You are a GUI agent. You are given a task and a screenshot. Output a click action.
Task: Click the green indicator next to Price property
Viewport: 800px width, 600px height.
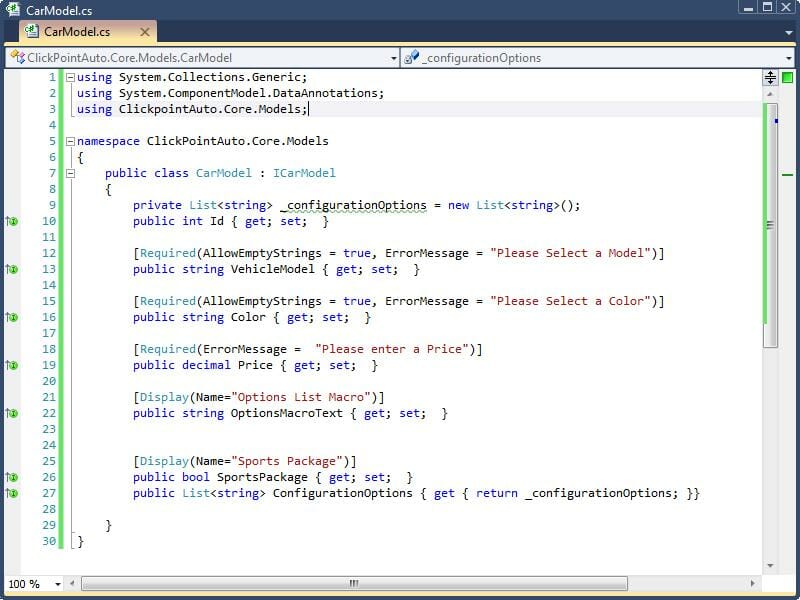pos(12,365)
